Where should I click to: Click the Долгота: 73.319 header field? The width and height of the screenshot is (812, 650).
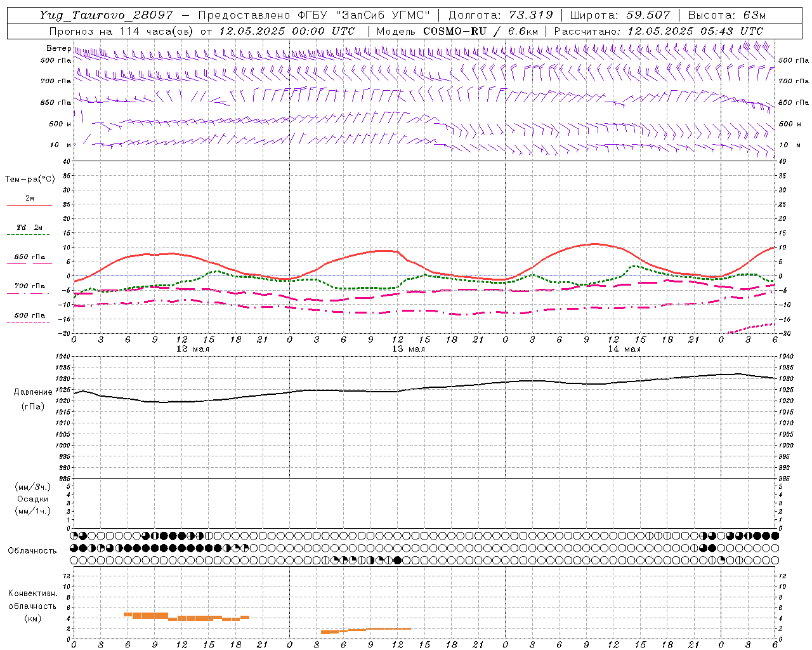(501, 15)
